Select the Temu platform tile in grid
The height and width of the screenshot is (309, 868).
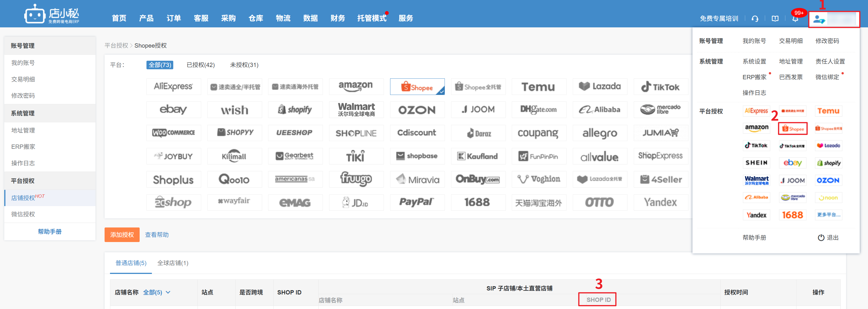539,87
